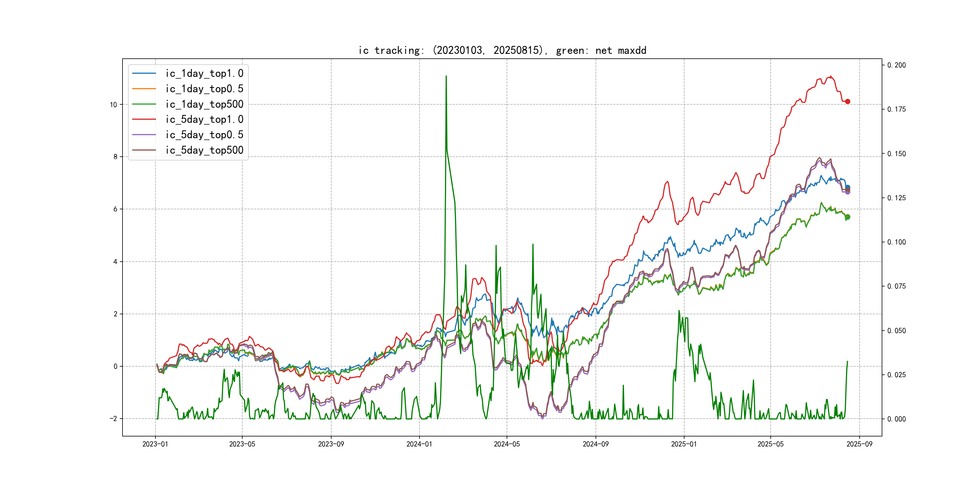Click the 2025-09 x-axis tick label

859,444
